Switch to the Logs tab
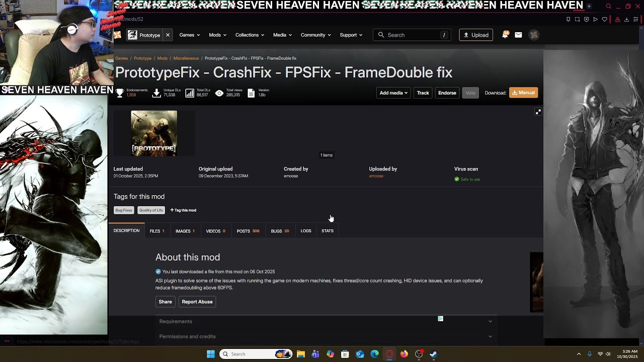The image size is (644, 362). coord(306,231)
